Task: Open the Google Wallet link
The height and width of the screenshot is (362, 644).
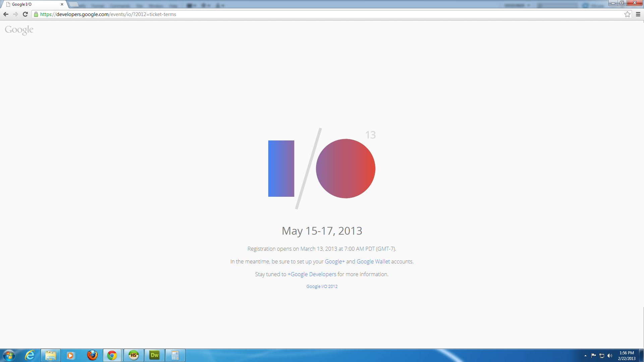Action: click(x=373, y=261)
